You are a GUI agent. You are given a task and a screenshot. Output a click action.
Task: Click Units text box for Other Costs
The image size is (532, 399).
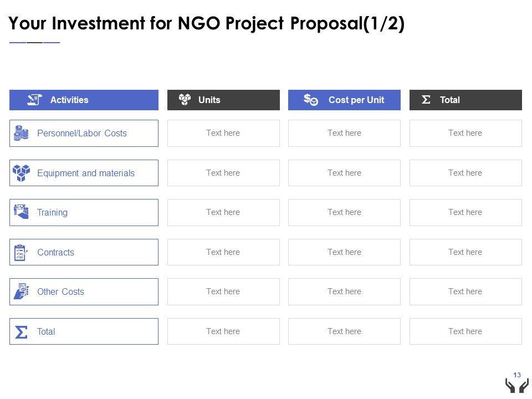tap(223, 291)
